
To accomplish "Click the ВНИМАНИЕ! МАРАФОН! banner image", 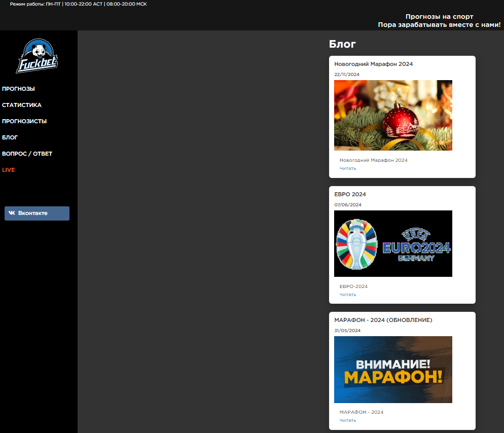I will [x=393, y=370].
